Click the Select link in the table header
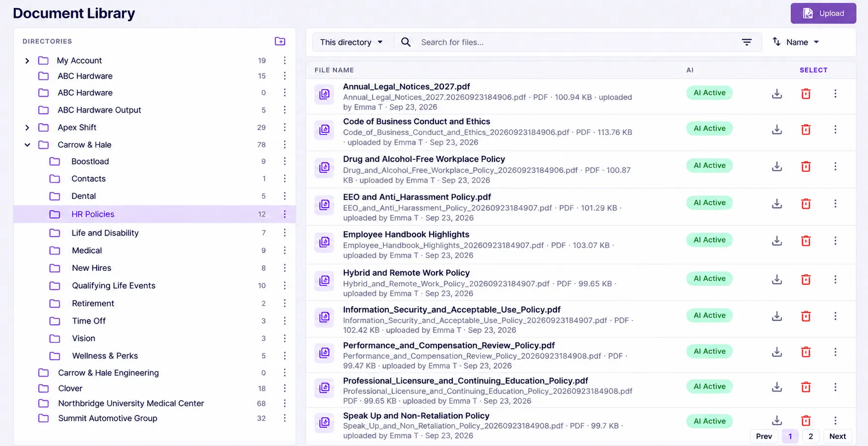868x446 pixels. tap(813, 70)
